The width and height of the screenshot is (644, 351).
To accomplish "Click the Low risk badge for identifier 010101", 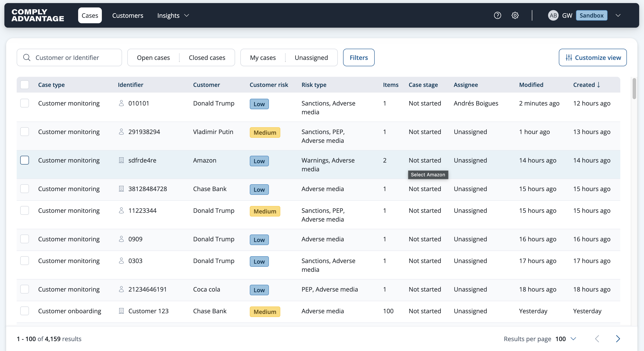I will click(259, 104).
